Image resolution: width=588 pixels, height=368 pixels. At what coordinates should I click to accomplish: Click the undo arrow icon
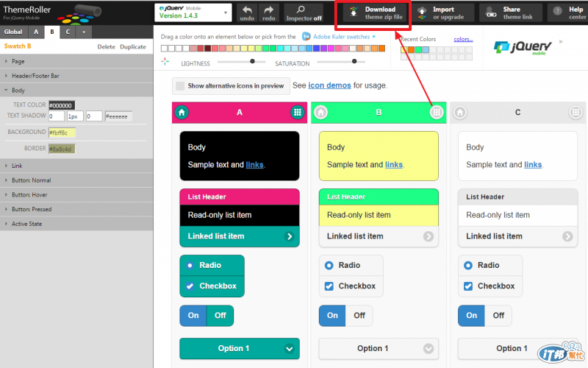pyautogui.click(x=247, y=10)
